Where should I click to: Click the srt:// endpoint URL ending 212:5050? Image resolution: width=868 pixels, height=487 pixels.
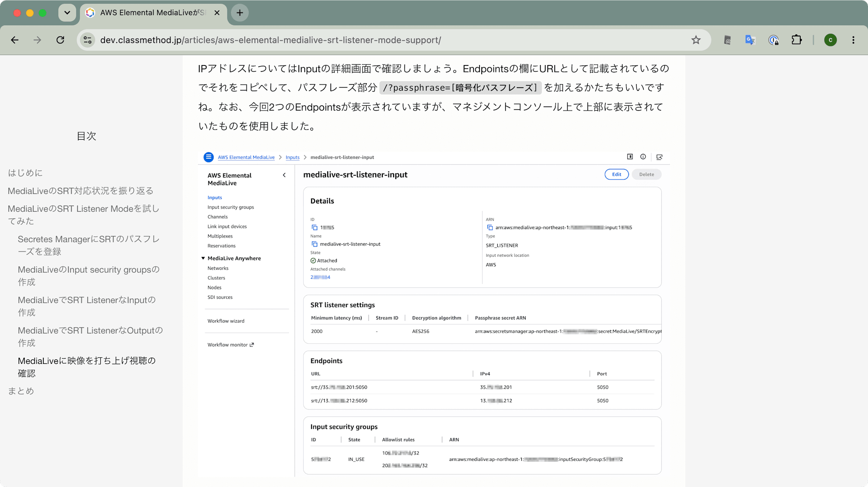[339, 401]
